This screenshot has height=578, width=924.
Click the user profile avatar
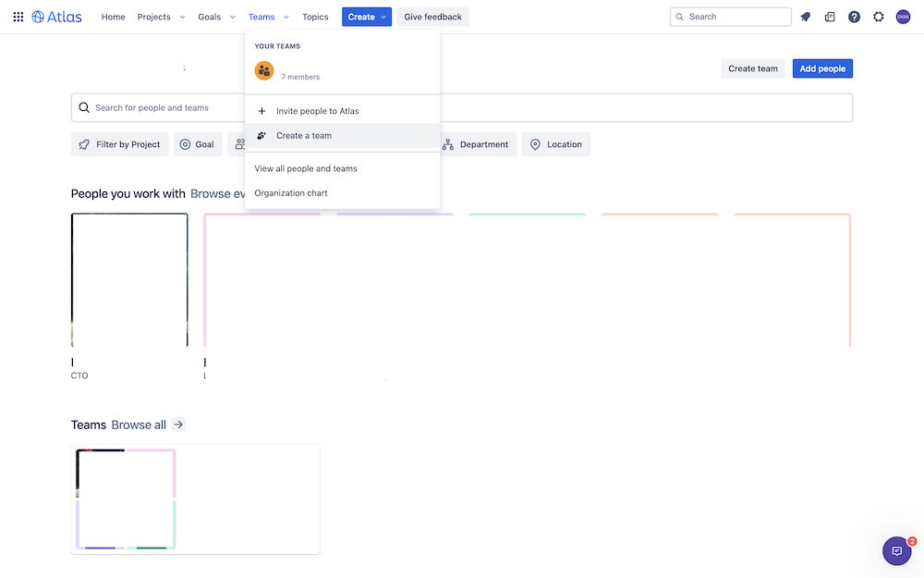click(x=903, y=17)
